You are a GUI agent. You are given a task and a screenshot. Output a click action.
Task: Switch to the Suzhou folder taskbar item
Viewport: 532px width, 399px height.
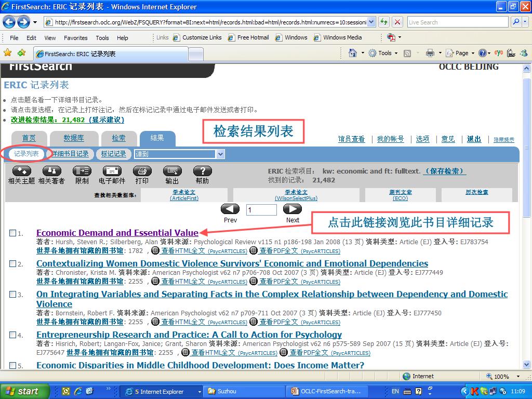[244, 391]
